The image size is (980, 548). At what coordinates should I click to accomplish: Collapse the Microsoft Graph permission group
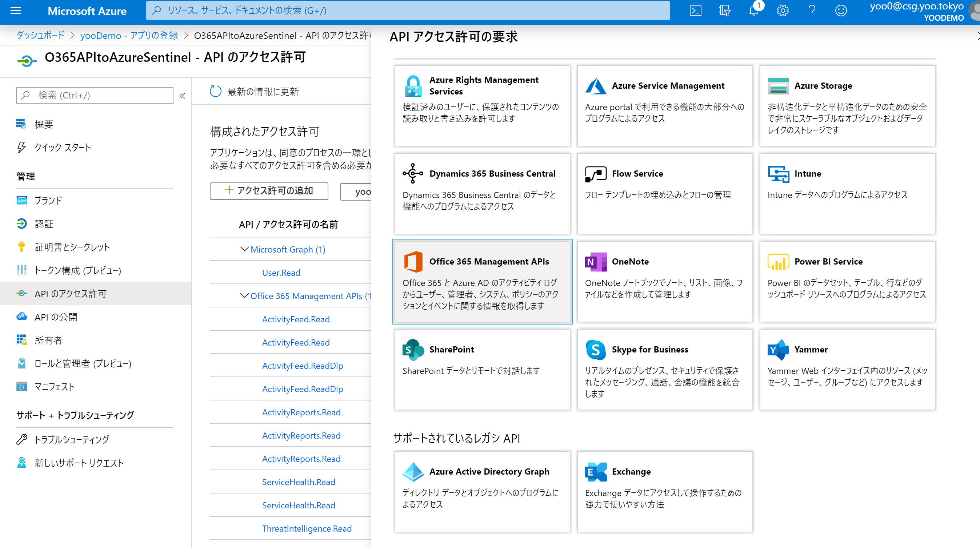[244, 249]
